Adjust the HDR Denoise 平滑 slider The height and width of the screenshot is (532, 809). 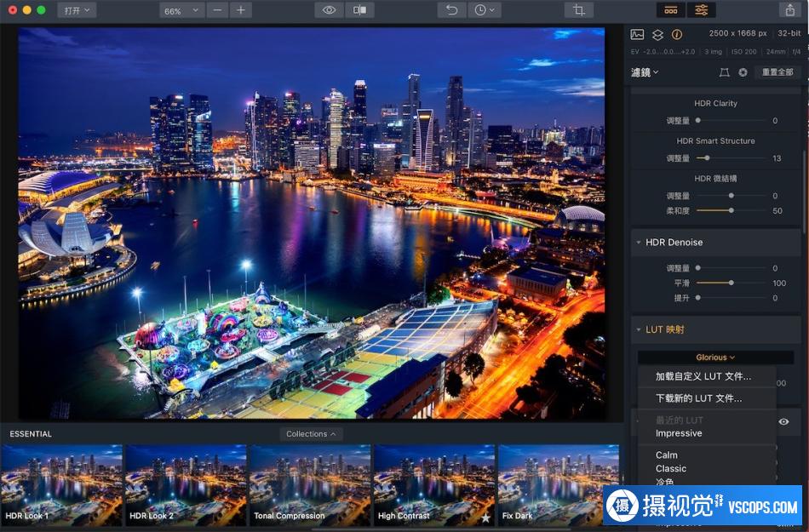pos(732,283)
